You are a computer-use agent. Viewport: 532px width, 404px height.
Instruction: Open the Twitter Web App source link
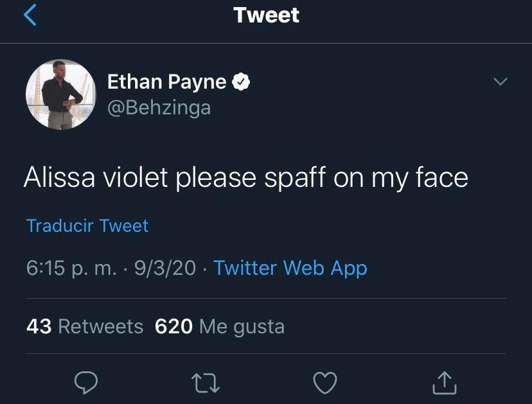290,268
